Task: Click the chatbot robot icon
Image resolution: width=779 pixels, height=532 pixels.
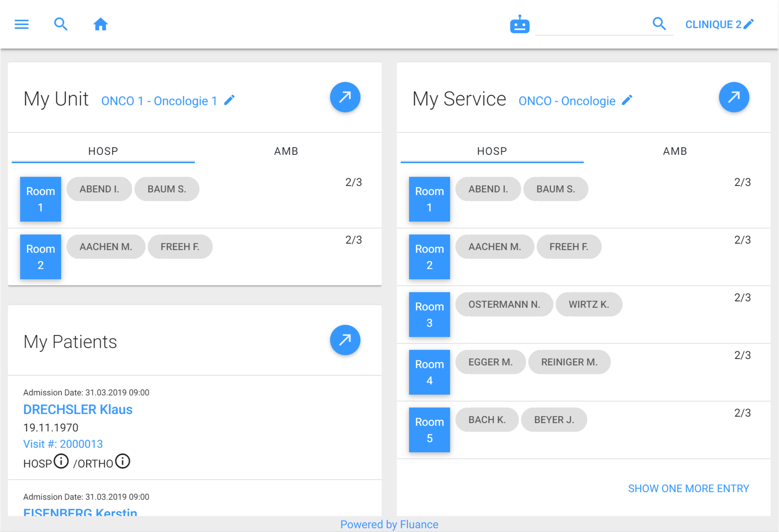Action: (x=519, y=25)
